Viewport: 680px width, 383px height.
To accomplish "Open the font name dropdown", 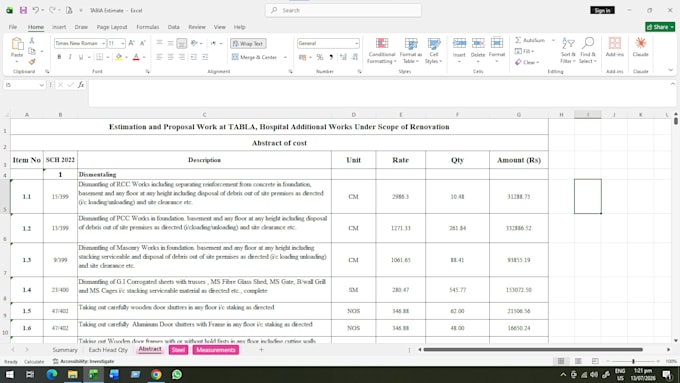I will click(103, 43).
